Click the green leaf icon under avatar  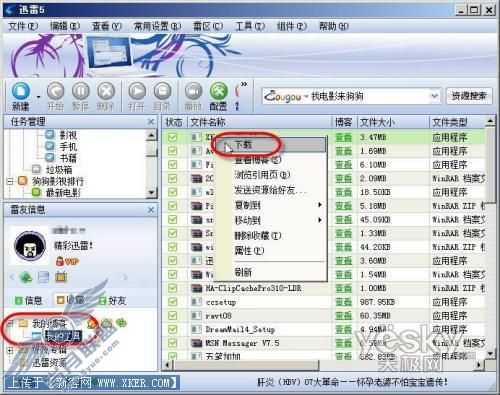pyautogui.click(x=26, y=277)
